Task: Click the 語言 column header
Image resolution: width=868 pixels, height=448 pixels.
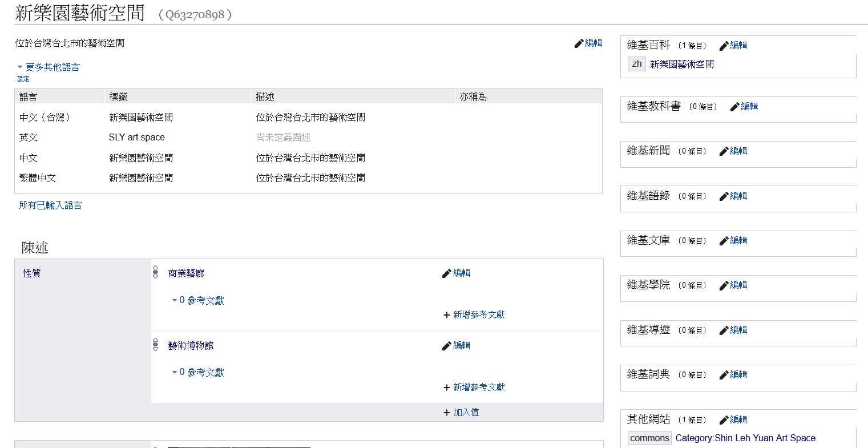Action: (28, 97)
